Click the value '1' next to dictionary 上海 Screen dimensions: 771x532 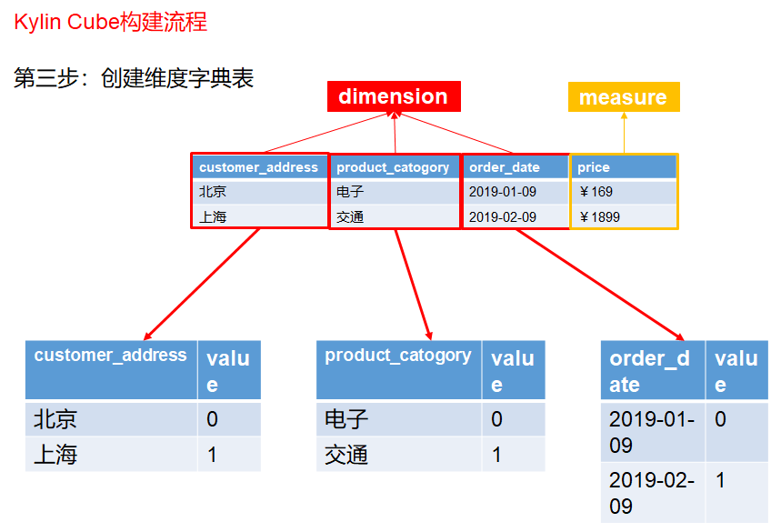(212, 455)
